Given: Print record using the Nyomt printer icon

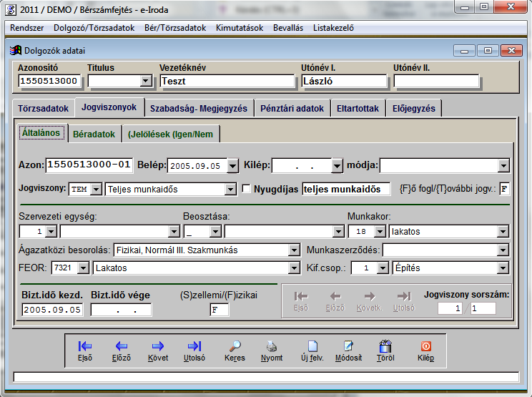Looking at the screenshot, I should tap(271, 348).
